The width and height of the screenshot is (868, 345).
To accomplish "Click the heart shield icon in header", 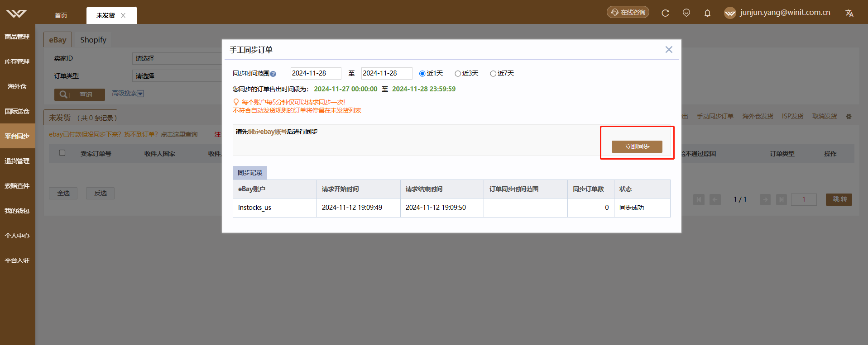I will click(x=686, y=13).
